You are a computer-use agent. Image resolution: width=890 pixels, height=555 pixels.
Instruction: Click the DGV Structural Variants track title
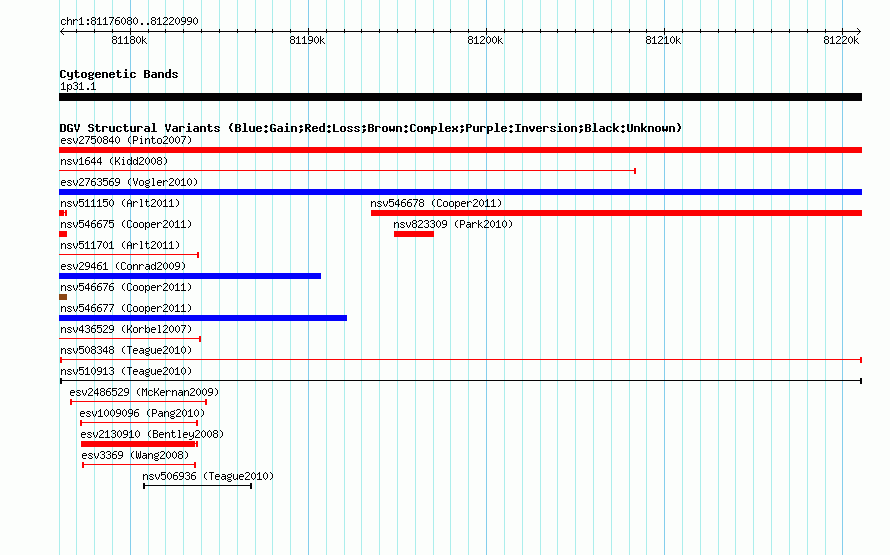click(x=371, y=128)
